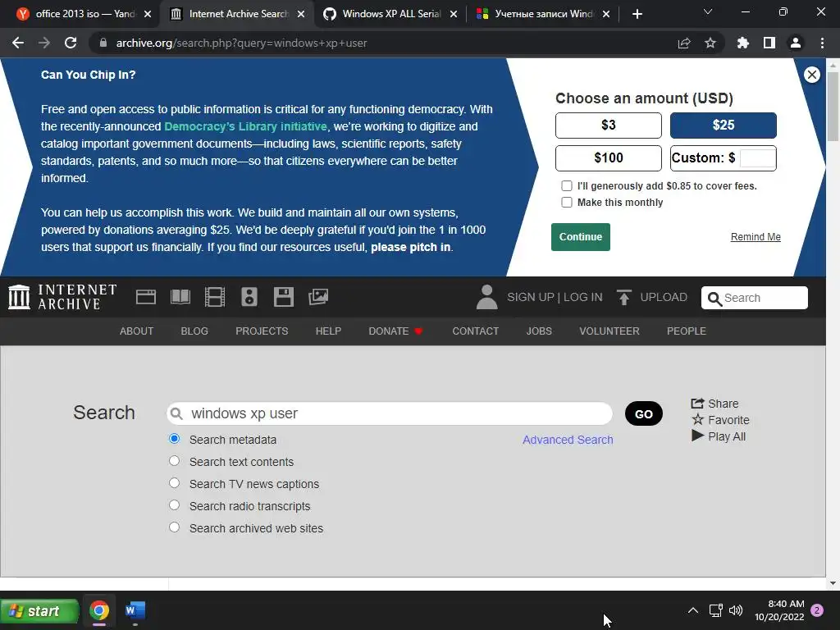Open the Advanced Search link
The image size is (840, 630).
(568, 440)
